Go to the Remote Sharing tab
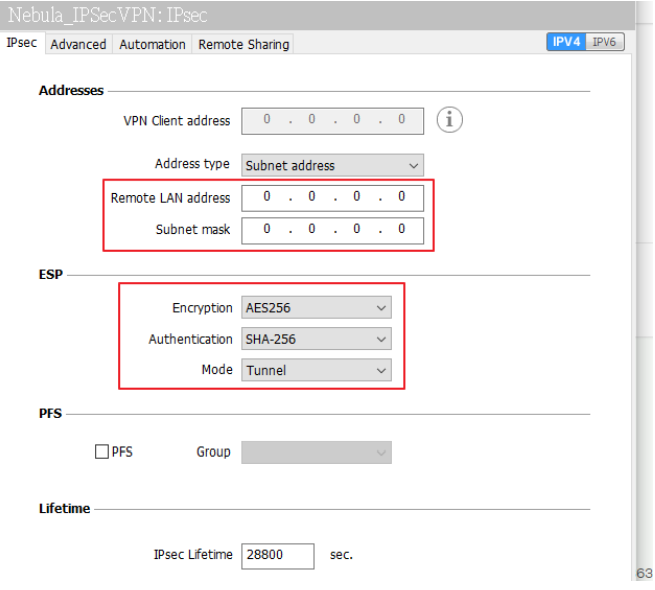 click(x=243, y=44)
